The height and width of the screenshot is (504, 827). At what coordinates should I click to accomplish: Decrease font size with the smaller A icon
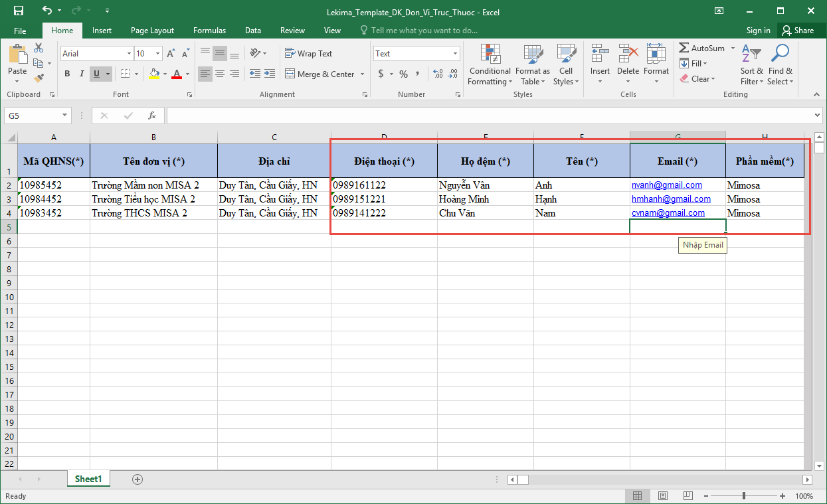[185, 54]
